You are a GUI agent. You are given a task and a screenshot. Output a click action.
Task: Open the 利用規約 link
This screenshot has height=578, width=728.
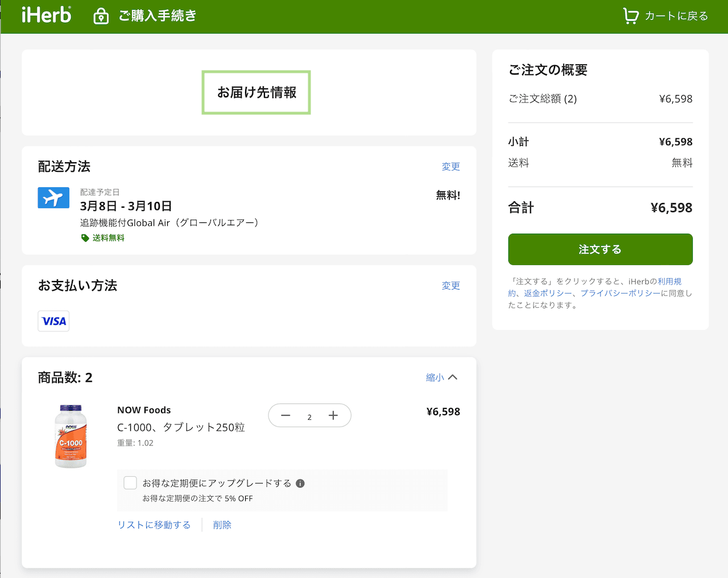pyautogui.click(x=671, y=281)
